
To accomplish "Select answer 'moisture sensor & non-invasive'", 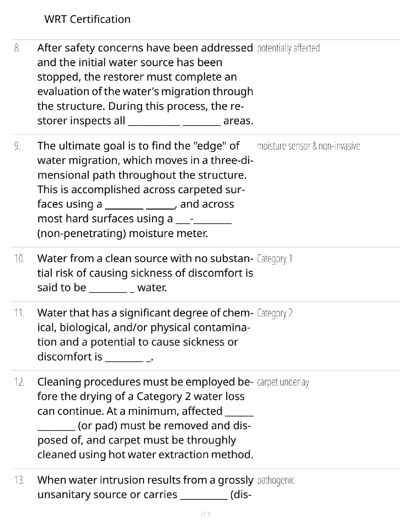I will 308,146.
